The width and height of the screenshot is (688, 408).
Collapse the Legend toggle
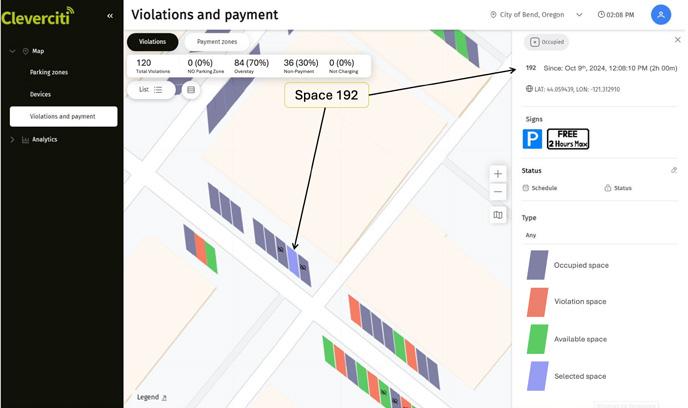click(x=152, y=397)
